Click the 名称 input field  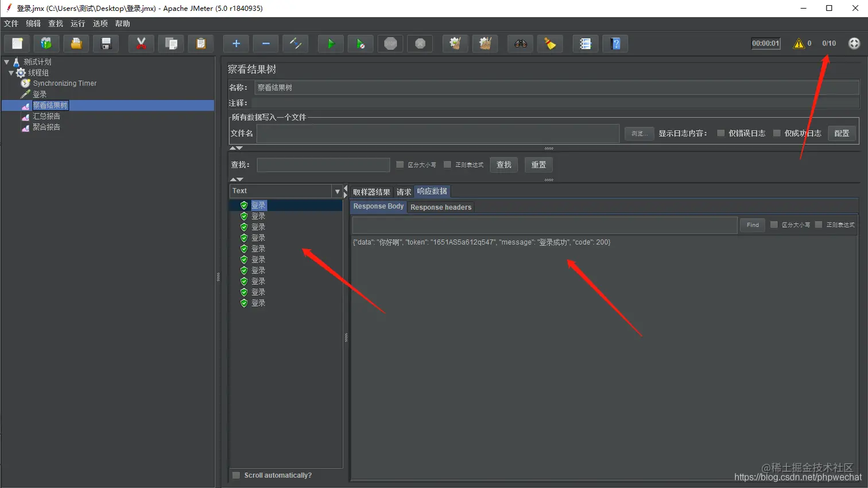click(557, 88)
